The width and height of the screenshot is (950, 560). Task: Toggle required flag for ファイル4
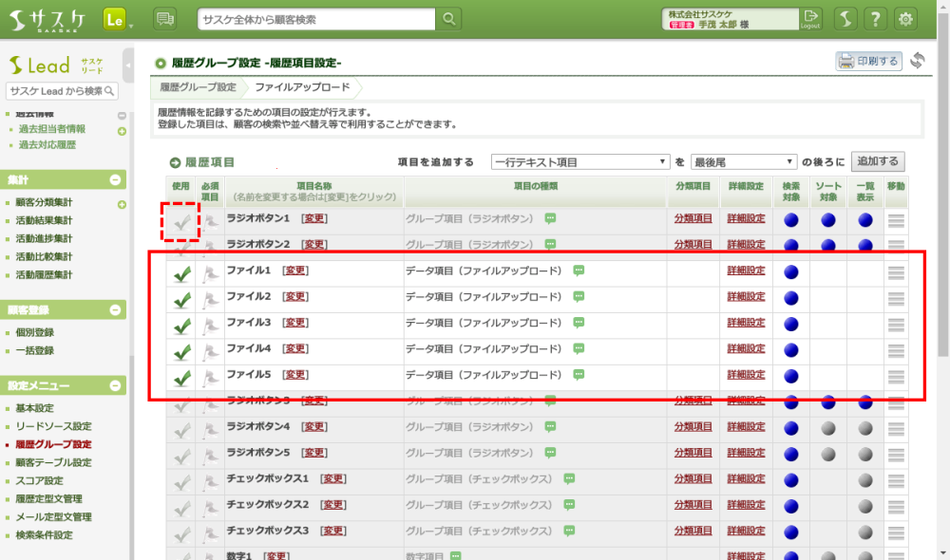point(210,352)
